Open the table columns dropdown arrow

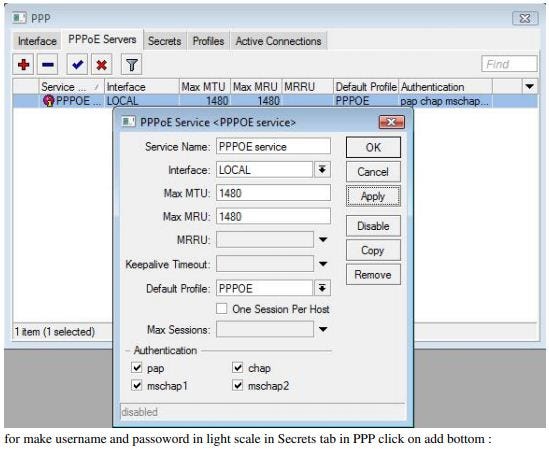pos(530,86)
